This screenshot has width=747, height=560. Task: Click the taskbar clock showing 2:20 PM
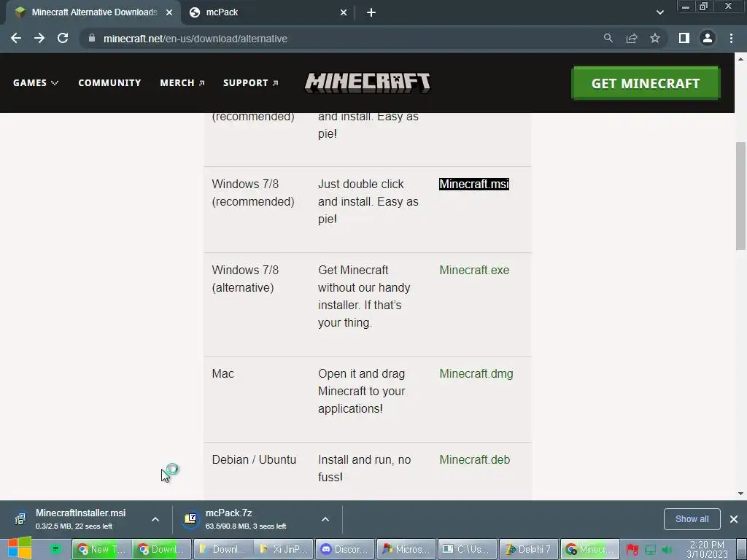tap(707, 550)
